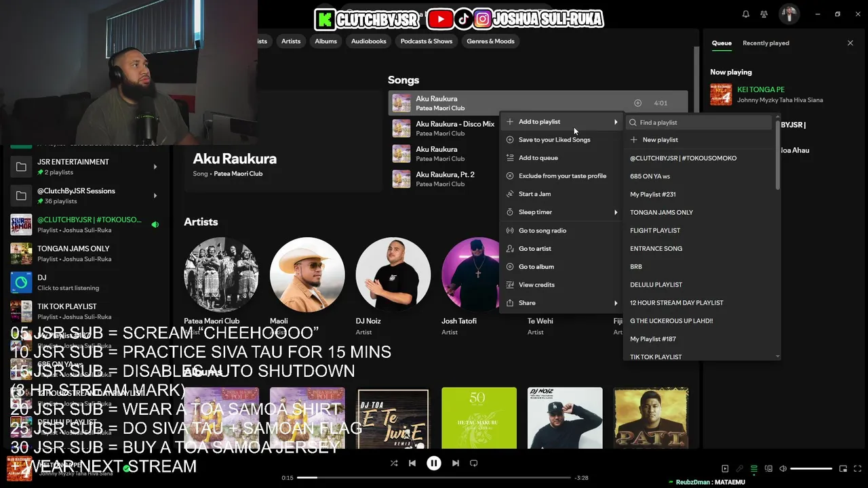
Task: Open DJ Noiz artist card
Action: 393,286
